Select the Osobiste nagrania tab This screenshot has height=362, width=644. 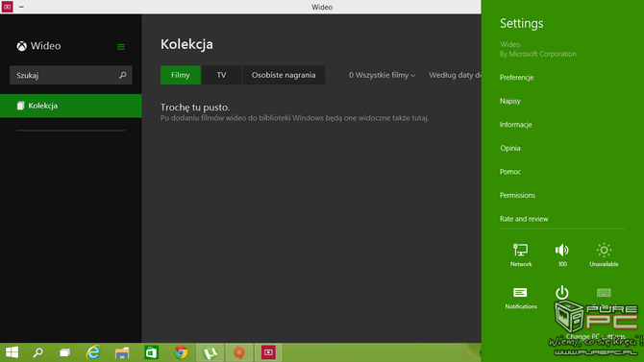[284, 75]
